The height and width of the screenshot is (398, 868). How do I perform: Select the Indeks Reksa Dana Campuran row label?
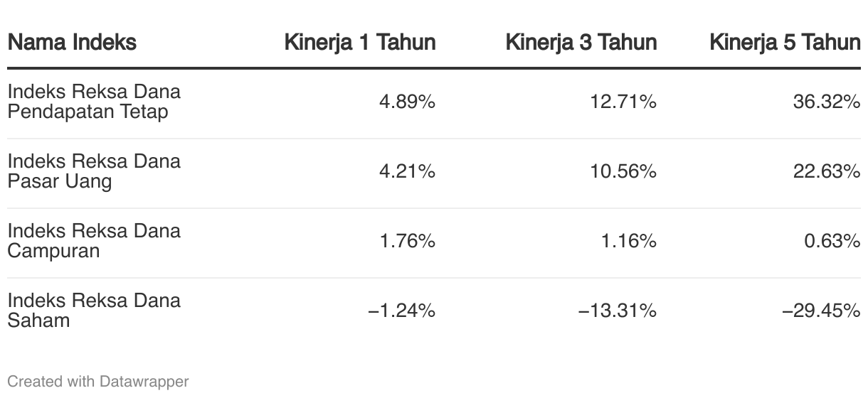94,241
